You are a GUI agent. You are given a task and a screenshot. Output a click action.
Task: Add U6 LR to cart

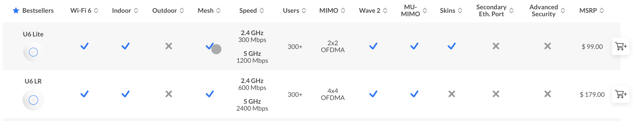coord(621,94)
